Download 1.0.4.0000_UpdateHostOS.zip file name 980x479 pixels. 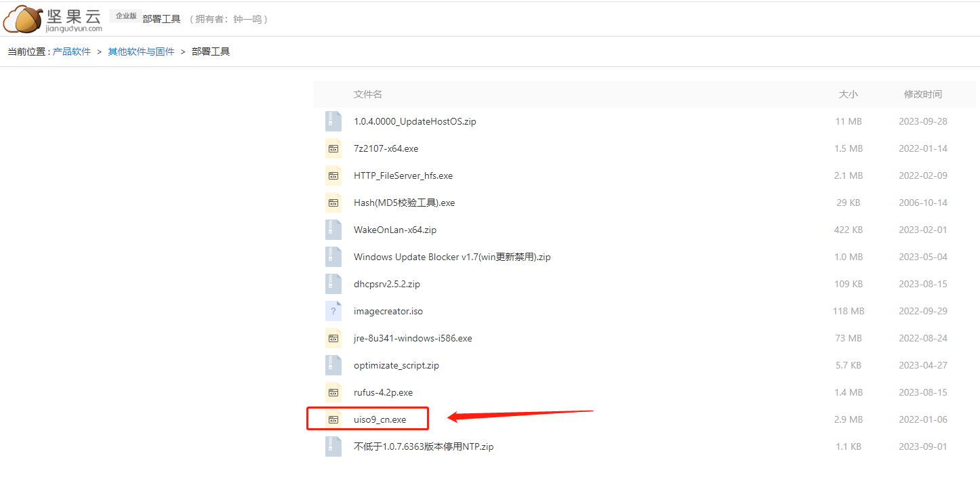415,121
